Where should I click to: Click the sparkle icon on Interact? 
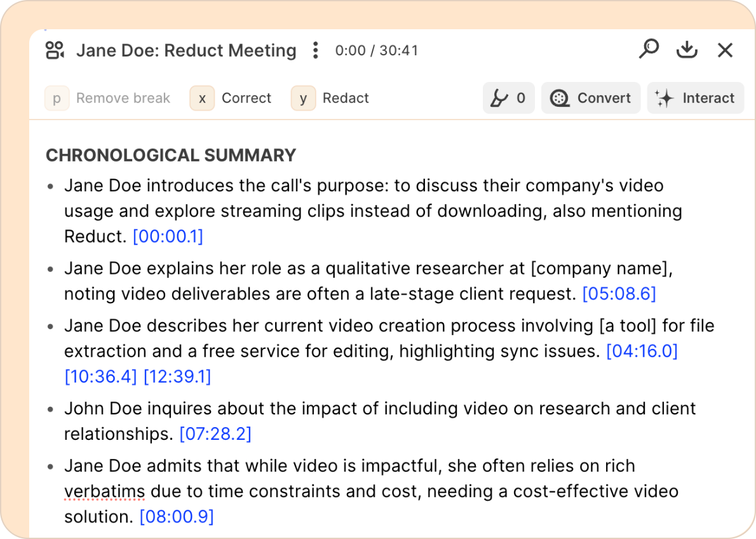[665, 98]
